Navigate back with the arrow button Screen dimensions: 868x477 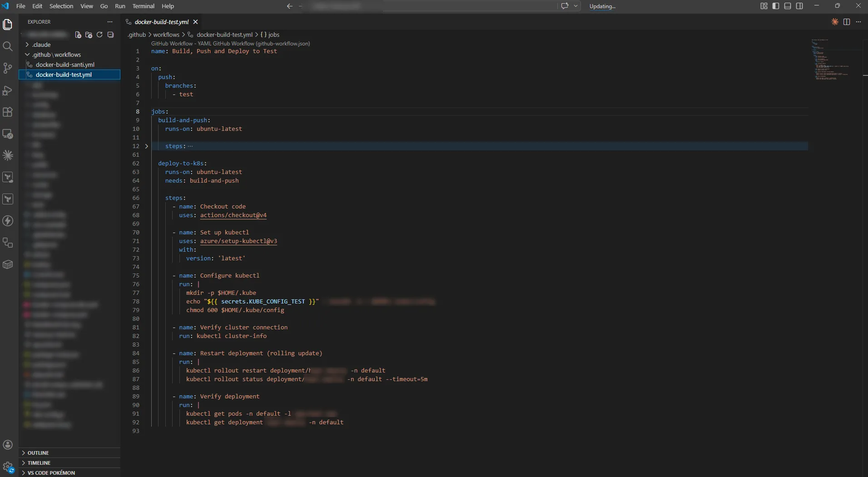(290, 6)
